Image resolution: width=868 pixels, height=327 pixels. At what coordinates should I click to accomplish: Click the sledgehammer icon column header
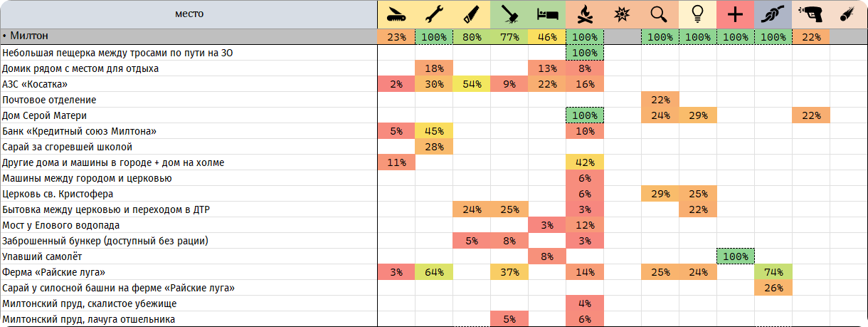tap(509, 14)
